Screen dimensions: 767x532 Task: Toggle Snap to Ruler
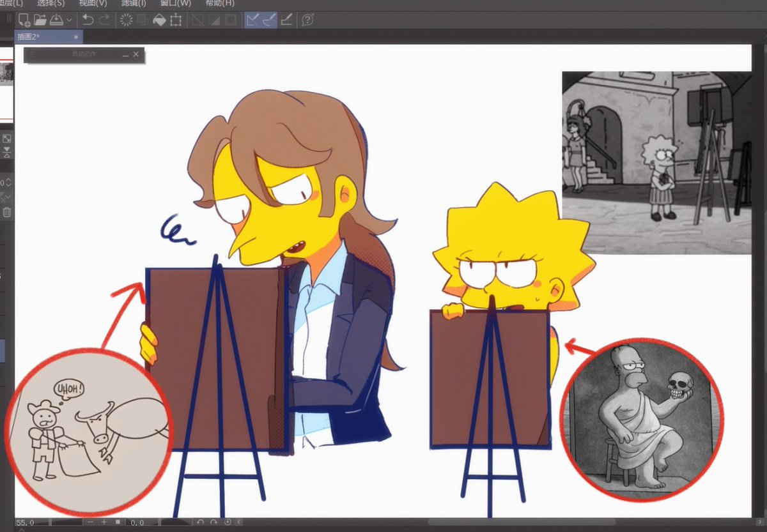[x=252, y=20]
